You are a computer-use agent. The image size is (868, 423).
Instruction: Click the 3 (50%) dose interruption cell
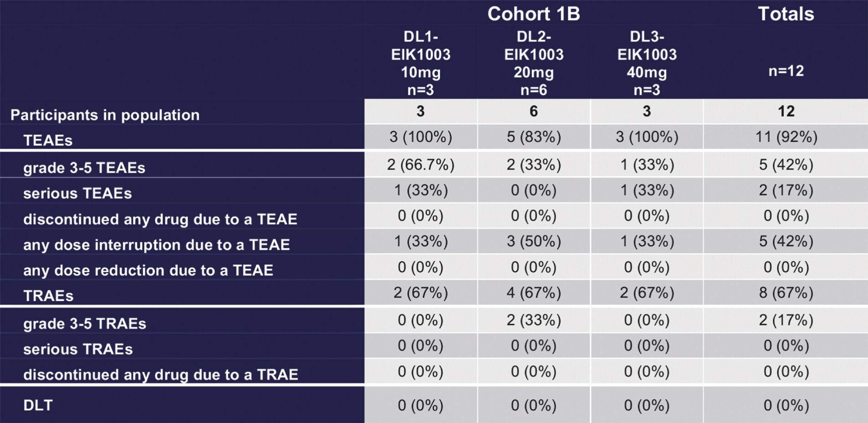point(534,241)
